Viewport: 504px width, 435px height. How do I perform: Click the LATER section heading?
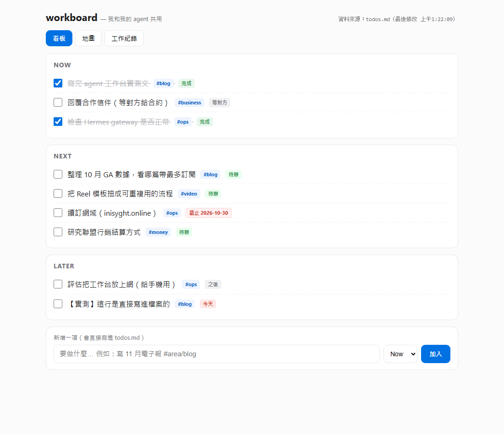tap(64, 266)
